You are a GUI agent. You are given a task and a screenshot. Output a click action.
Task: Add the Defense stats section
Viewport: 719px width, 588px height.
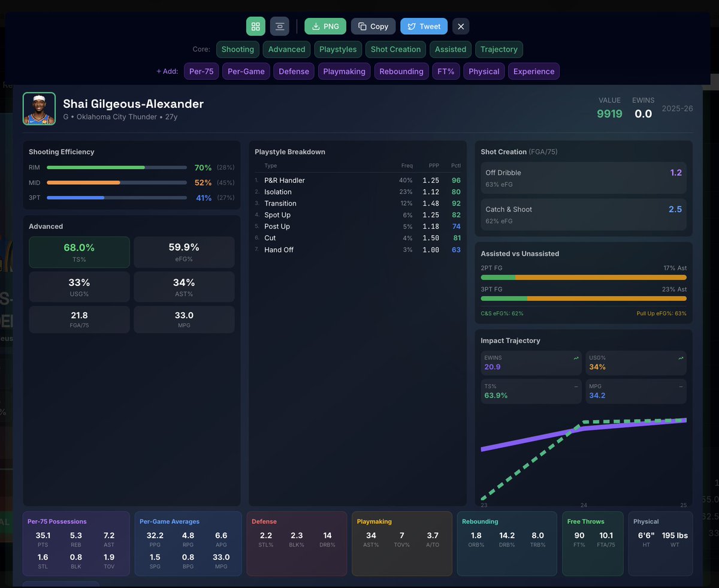pos(294,71)
